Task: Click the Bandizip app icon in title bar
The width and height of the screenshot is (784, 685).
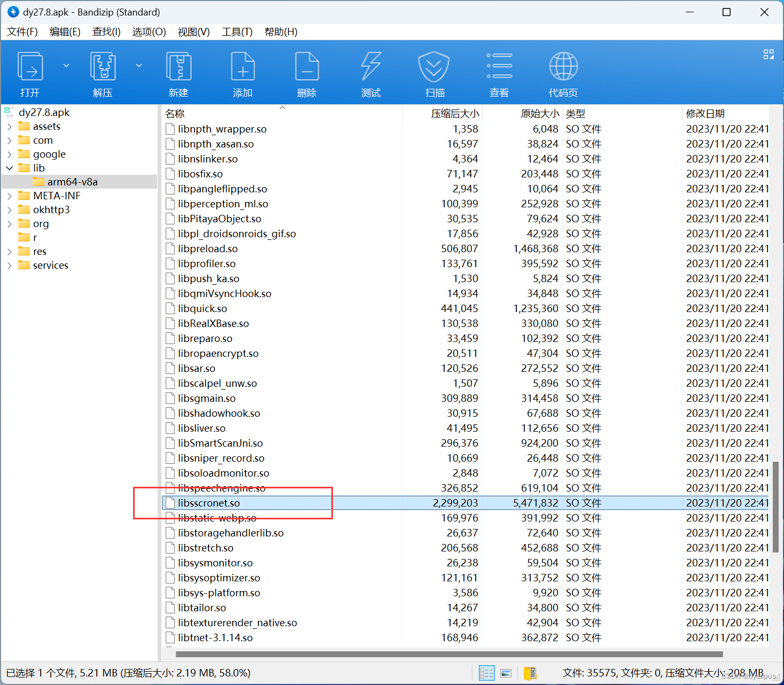Action: coord(13,12)
